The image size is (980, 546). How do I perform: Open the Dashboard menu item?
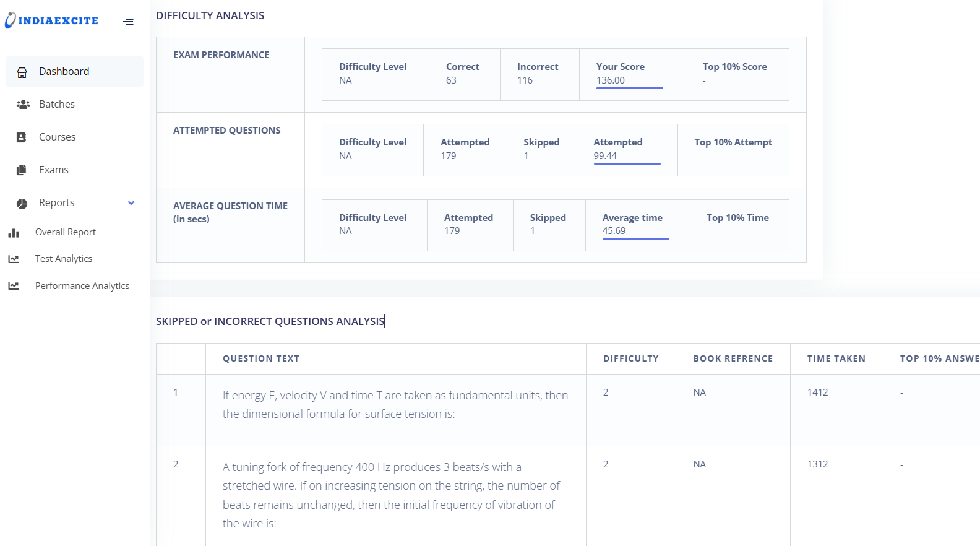point(64,72)
